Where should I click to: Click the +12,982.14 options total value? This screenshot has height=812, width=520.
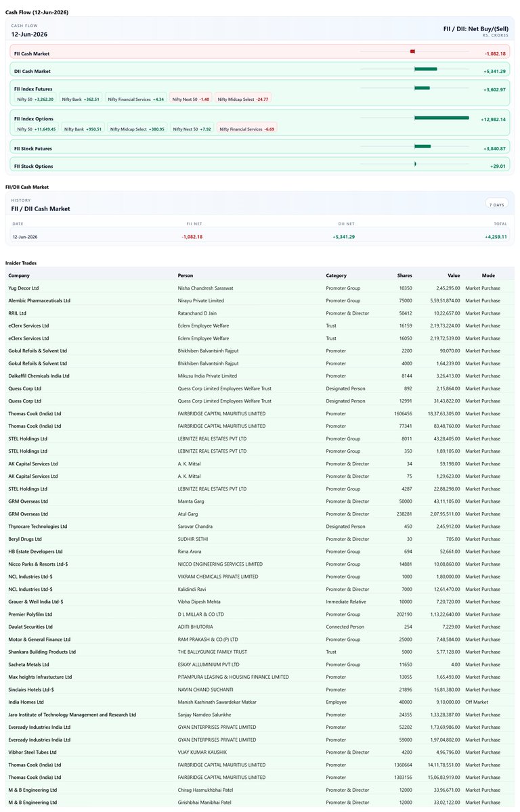coord(494,119)
